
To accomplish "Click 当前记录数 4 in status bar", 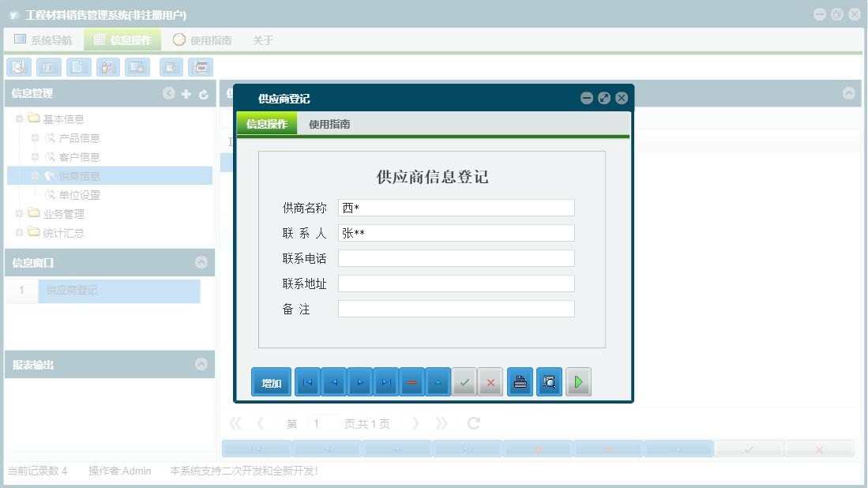I will [x=37, y=471].
